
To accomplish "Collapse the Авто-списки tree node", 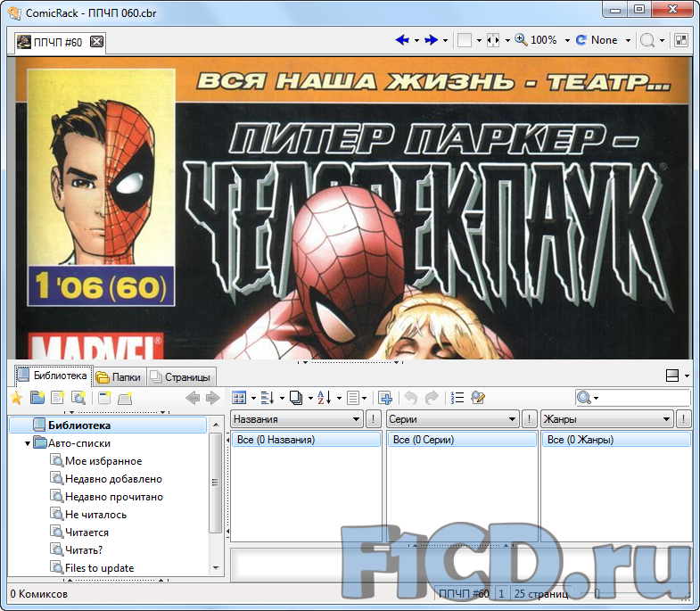I will click(28, 443).
